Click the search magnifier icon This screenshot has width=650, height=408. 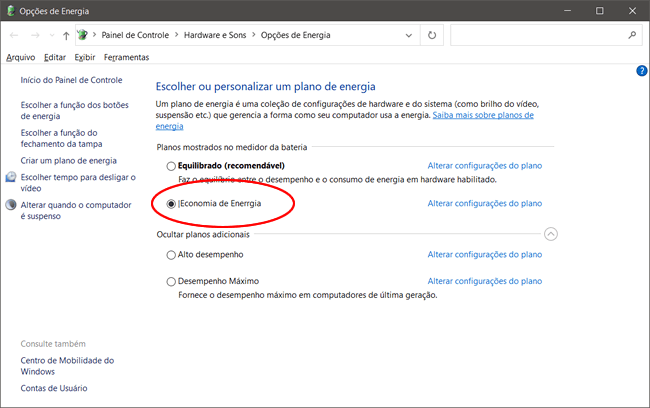632,34
